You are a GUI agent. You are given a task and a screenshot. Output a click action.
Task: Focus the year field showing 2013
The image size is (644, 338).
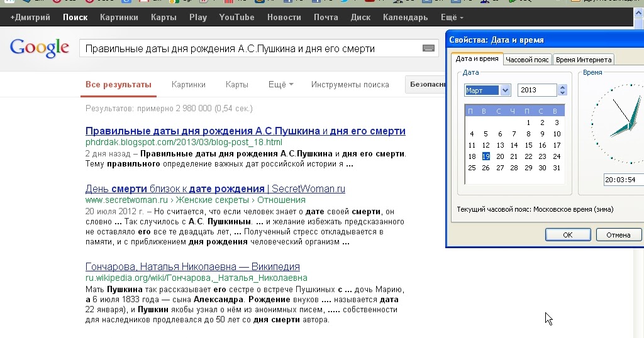[537, 90]
